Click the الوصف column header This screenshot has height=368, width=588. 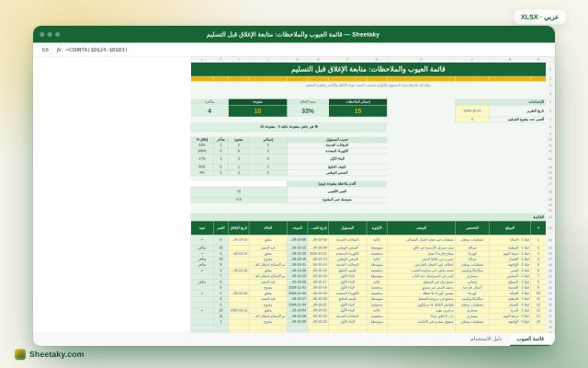(421, 228)
